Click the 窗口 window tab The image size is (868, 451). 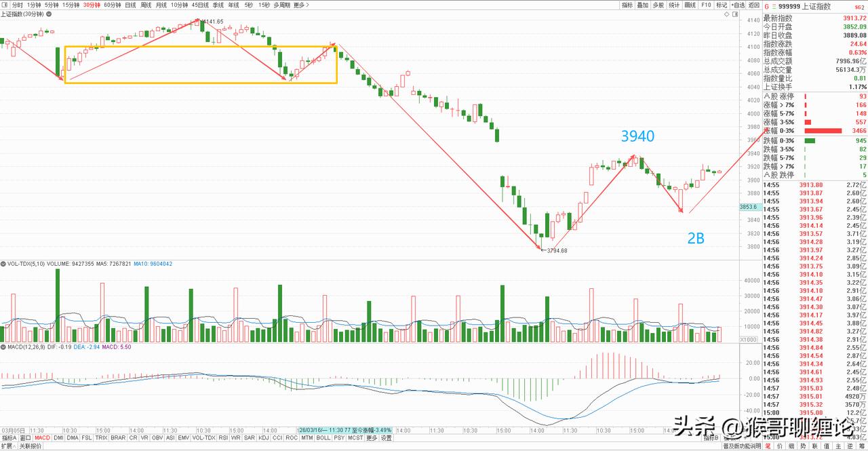(25, 438)
